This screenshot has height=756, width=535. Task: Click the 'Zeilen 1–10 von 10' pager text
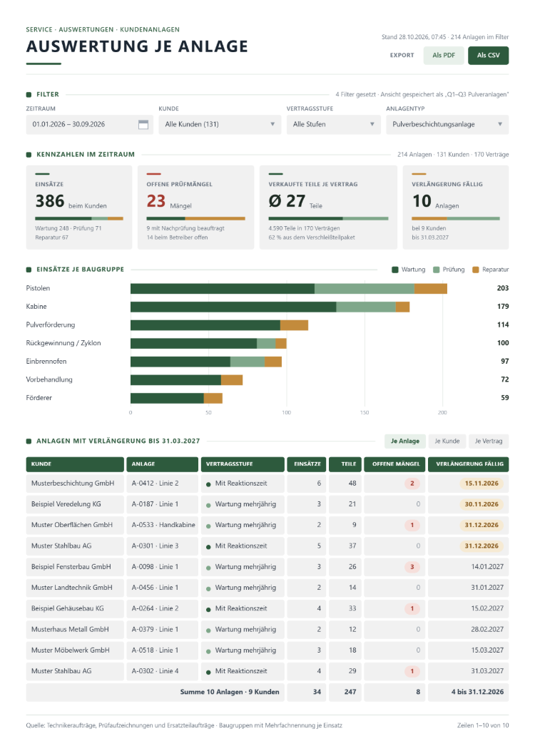(x=483, y=725)
